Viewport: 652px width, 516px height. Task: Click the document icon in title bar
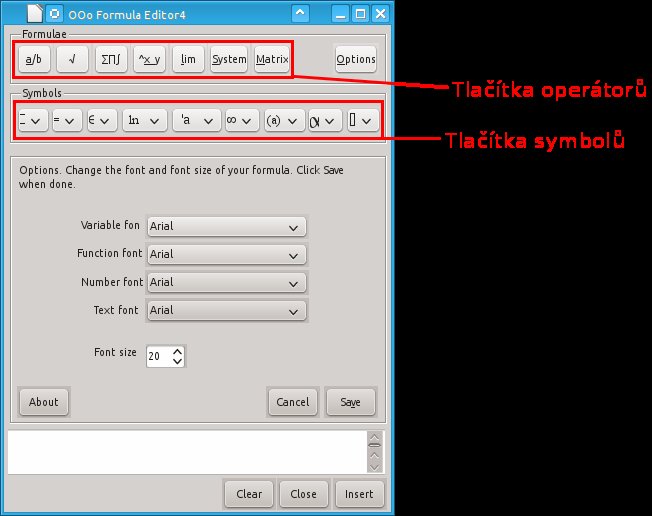(x=35, y=13)
